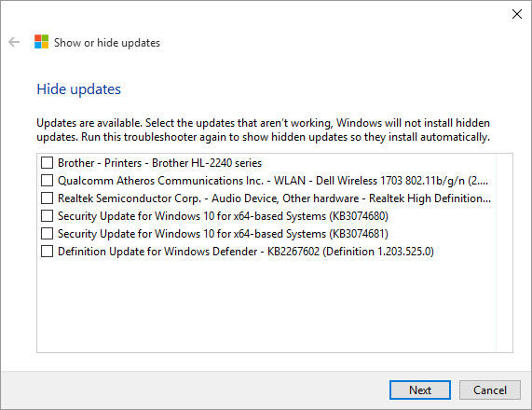
Task: Close the troubleshooter window
Action: coord(517,14)
